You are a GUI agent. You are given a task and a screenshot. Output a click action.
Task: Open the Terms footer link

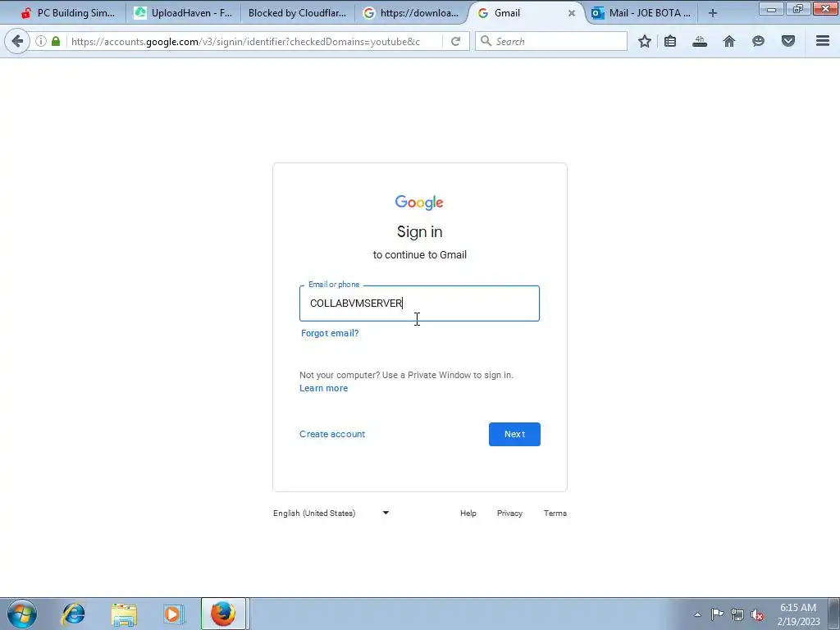tap(555, 514)
